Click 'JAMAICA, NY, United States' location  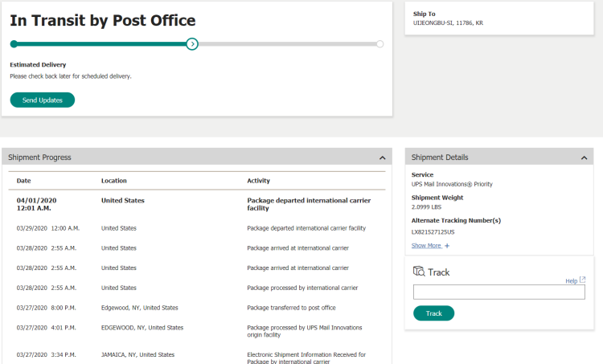[x=137, y=355]
